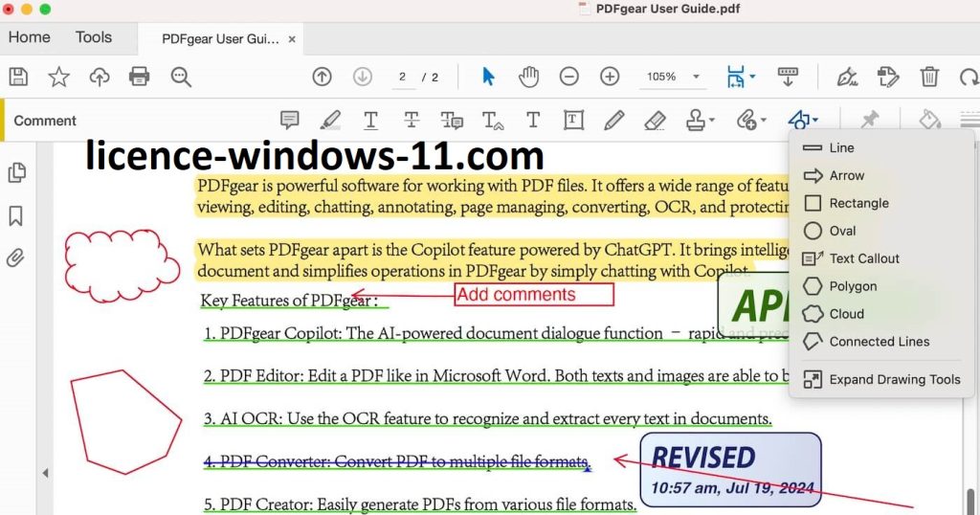Open the color fill bucket picker

(x=928, y=121)
